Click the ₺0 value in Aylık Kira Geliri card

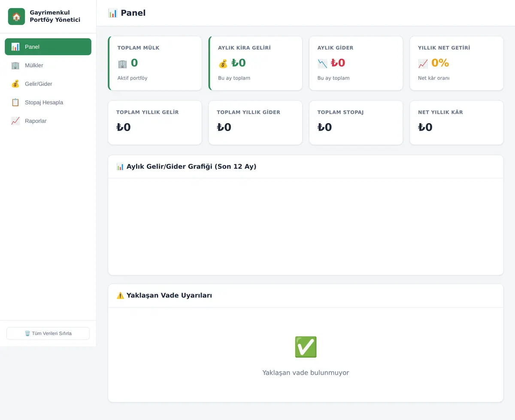[x=239, y=63]
